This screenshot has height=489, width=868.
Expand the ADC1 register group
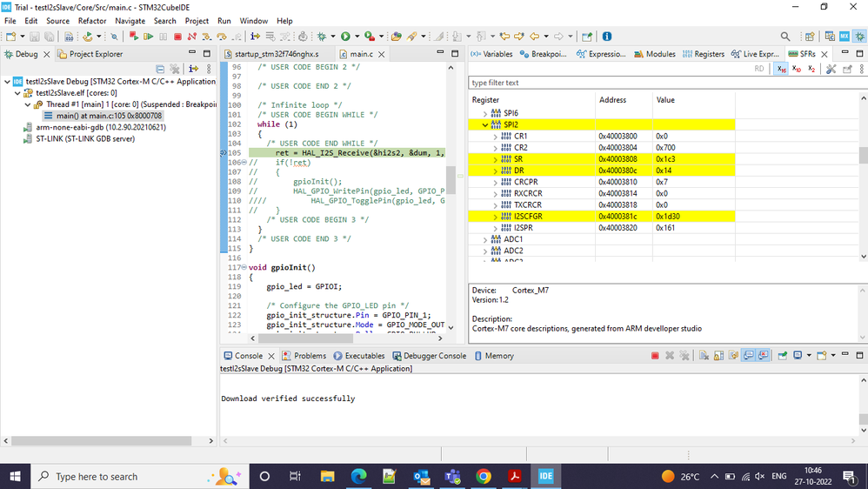point(485,240)
